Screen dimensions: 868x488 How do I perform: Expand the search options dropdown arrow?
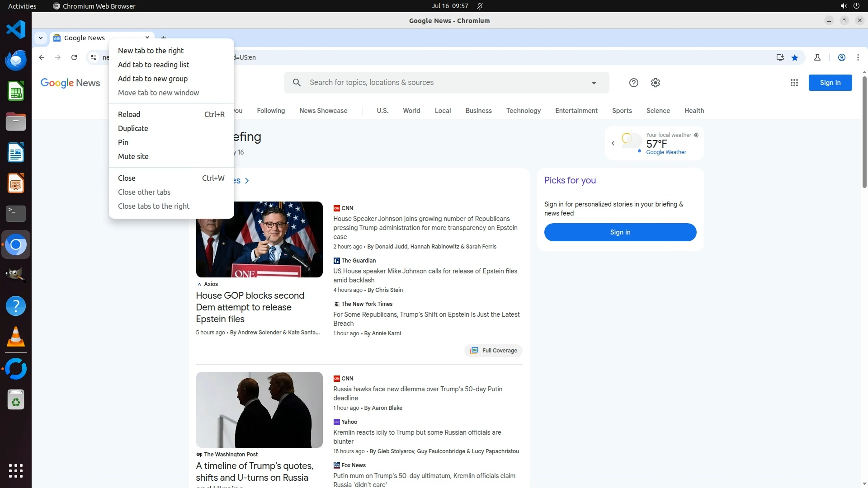pyautogui.click(x=594, y=83)
